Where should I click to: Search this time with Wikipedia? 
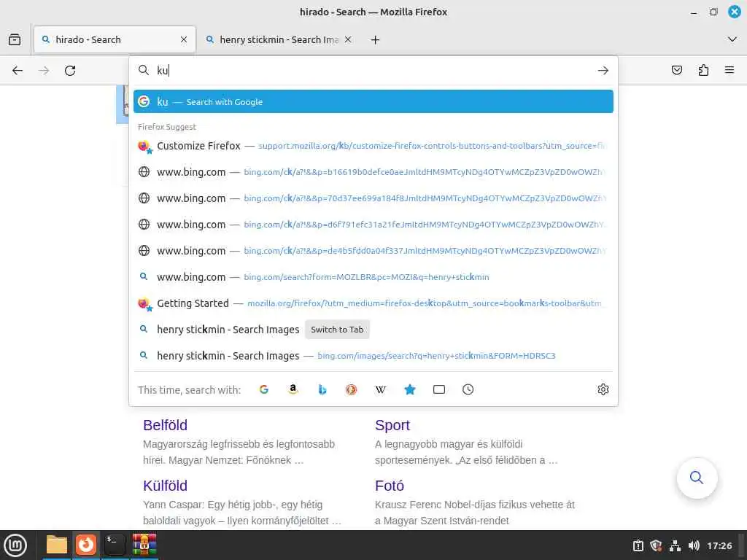point(380,389)
